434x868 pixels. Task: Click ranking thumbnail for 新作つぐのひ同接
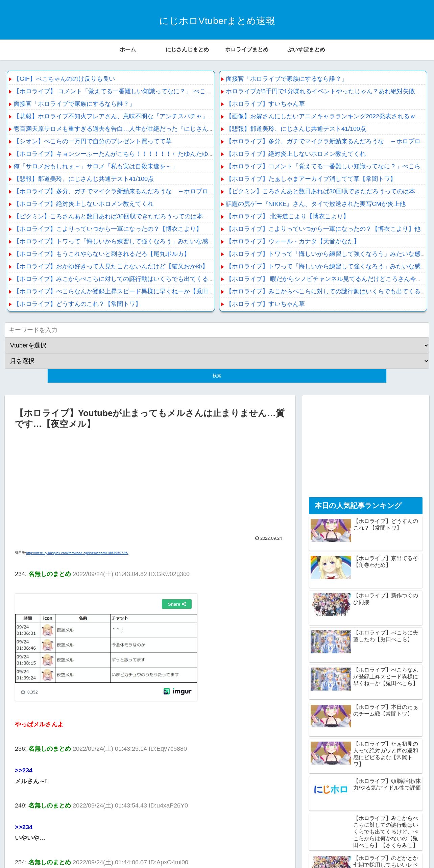tap(331, 605)
